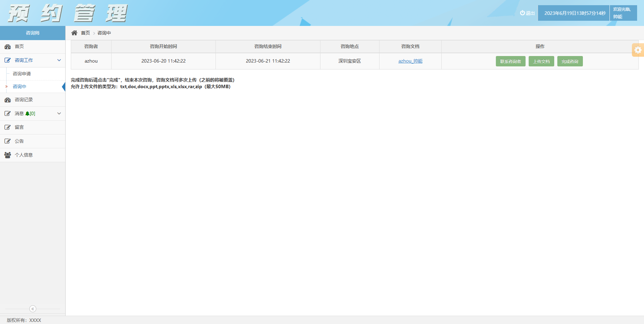The image size is (644, 324).
Task: Click the 预约管理 title logo
Action: pyautogui.click(x=68, y=13)
